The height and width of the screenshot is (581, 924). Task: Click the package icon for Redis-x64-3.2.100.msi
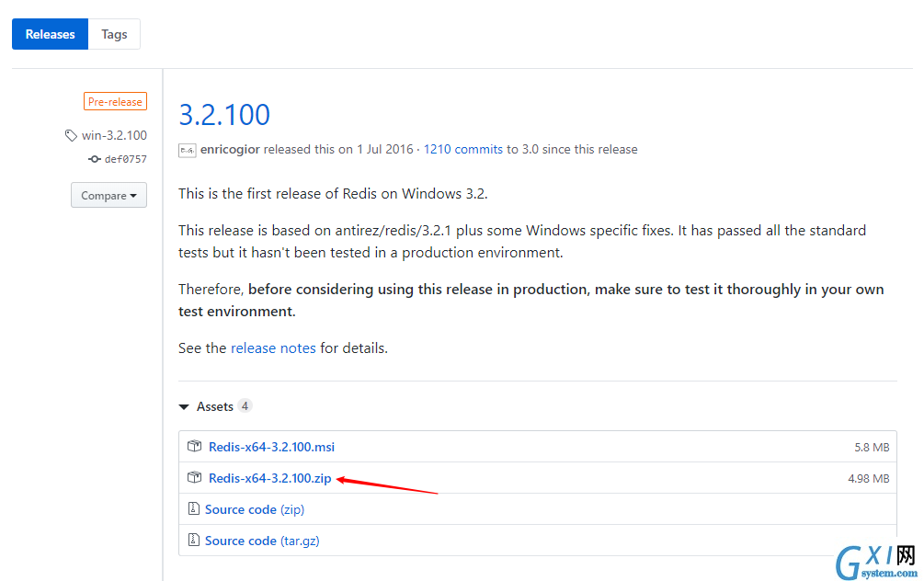(195, 446)
